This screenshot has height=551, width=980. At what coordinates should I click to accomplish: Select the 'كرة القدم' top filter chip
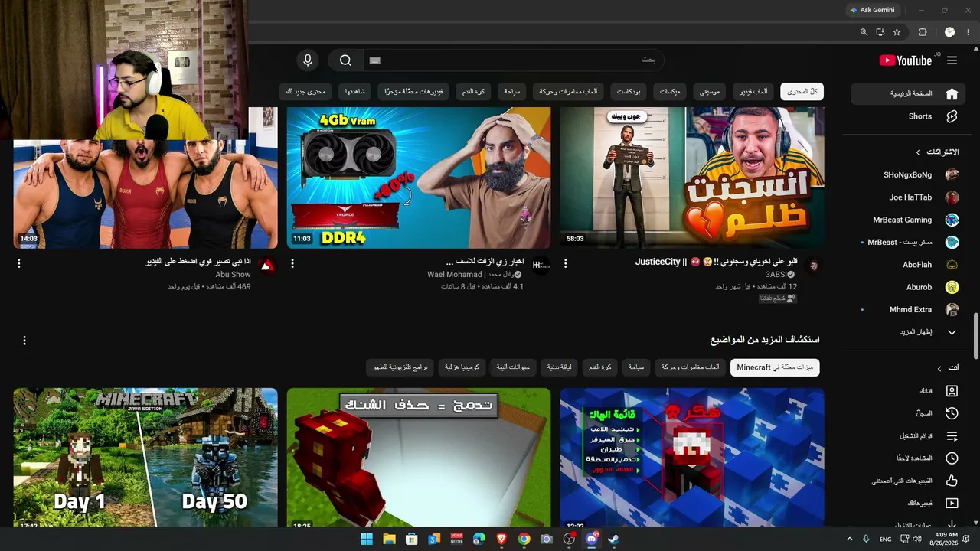[473, 92]
